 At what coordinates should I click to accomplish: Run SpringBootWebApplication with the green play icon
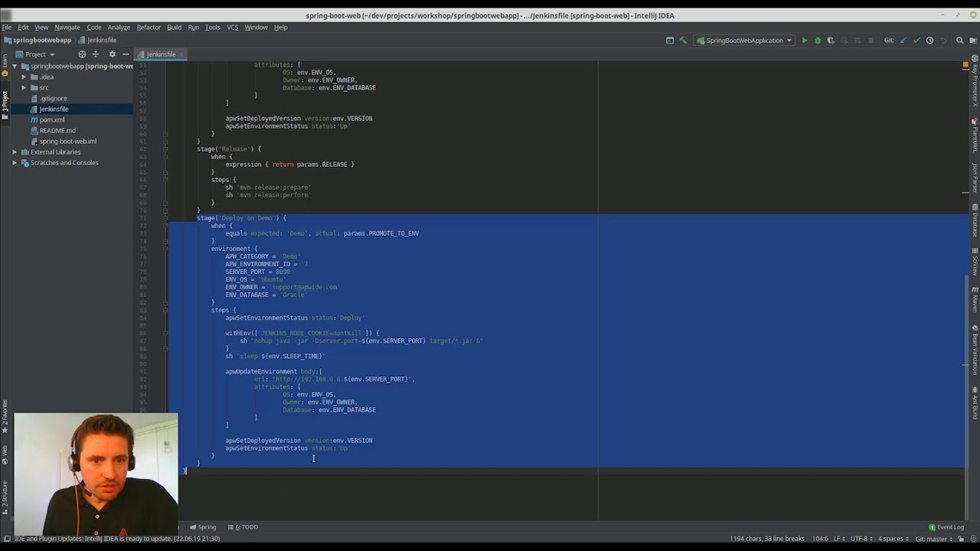pyautogui.click(x=804, y=41)
